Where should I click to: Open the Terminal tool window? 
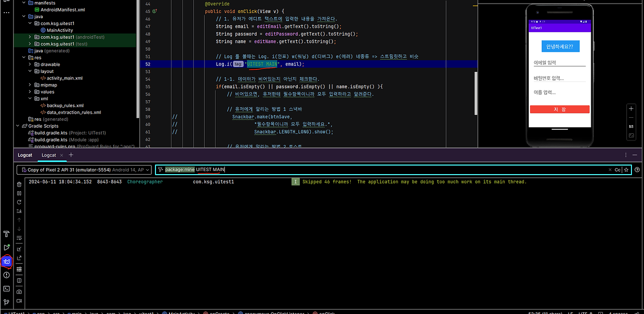[6, 288]
